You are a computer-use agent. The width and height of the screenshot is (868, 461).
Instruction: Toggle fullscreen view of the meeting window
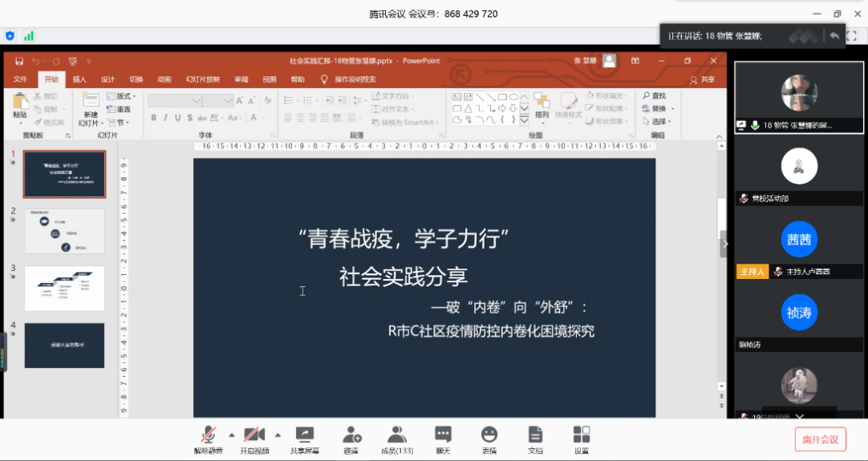[852, 35]
